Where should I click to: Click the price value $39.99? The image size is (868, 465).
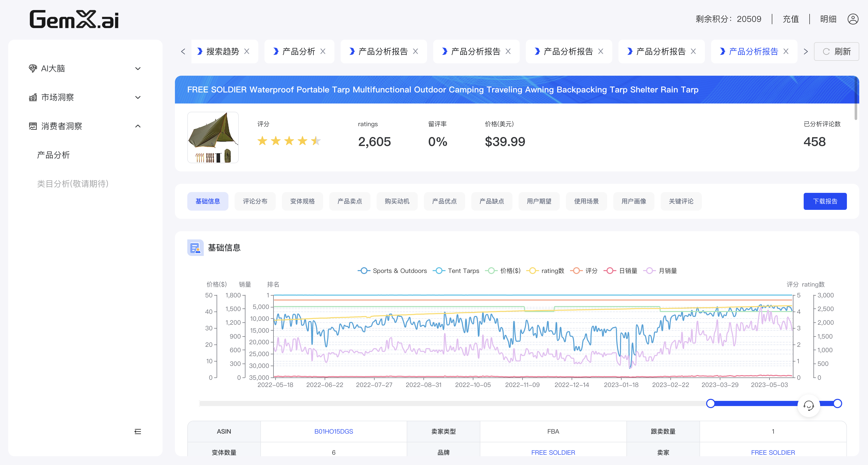505,142
